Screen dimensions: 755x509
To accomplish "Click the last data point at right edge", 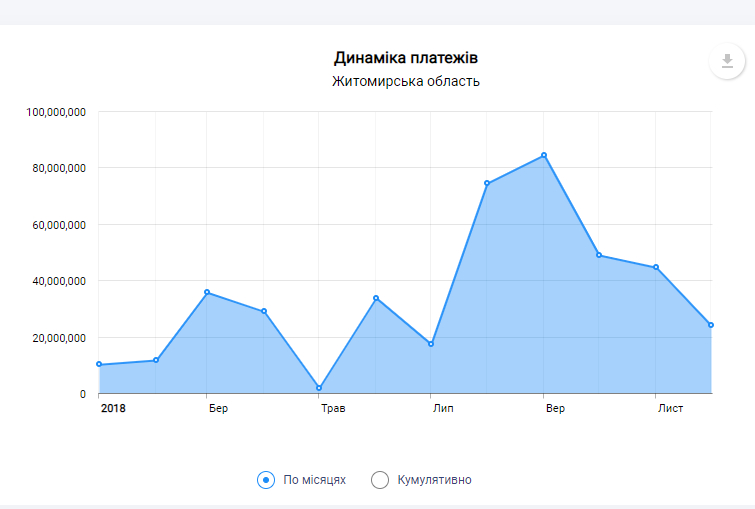I will coord(711,325).
